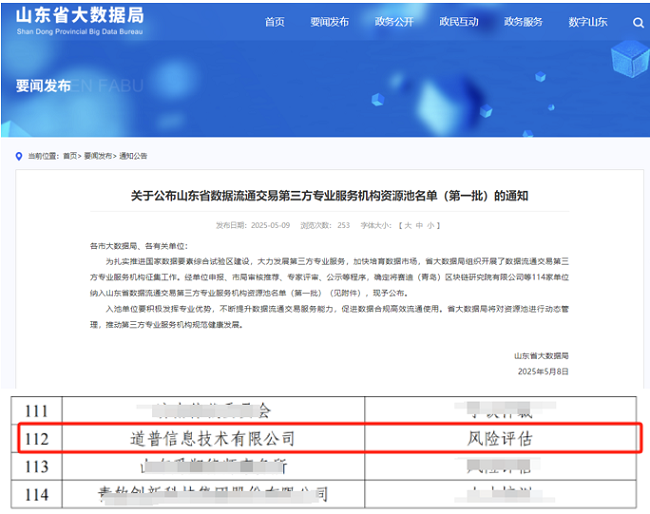This screenshot has height=514, width=650.
Task: Click the view count 253
Action: pyautogui.click(x=344, y=225)
